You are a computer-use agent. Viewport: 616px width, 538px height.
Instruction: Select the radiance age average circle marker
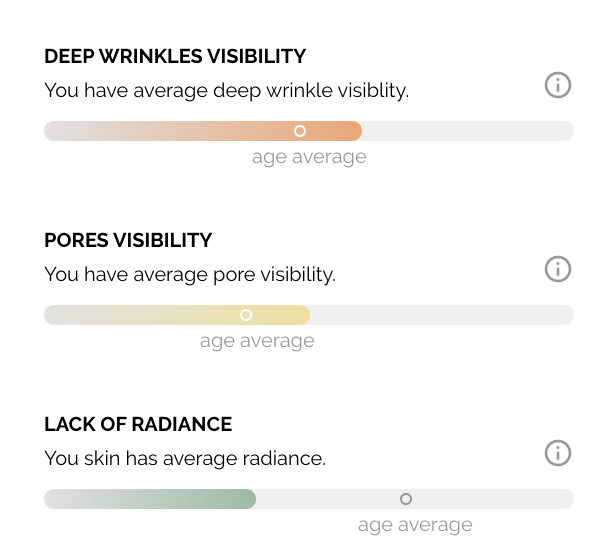click(x=406, y=499)
